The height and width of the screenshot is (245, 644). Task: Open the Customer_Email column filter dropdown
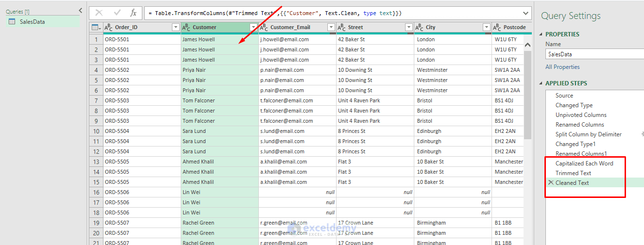[331, 27]
